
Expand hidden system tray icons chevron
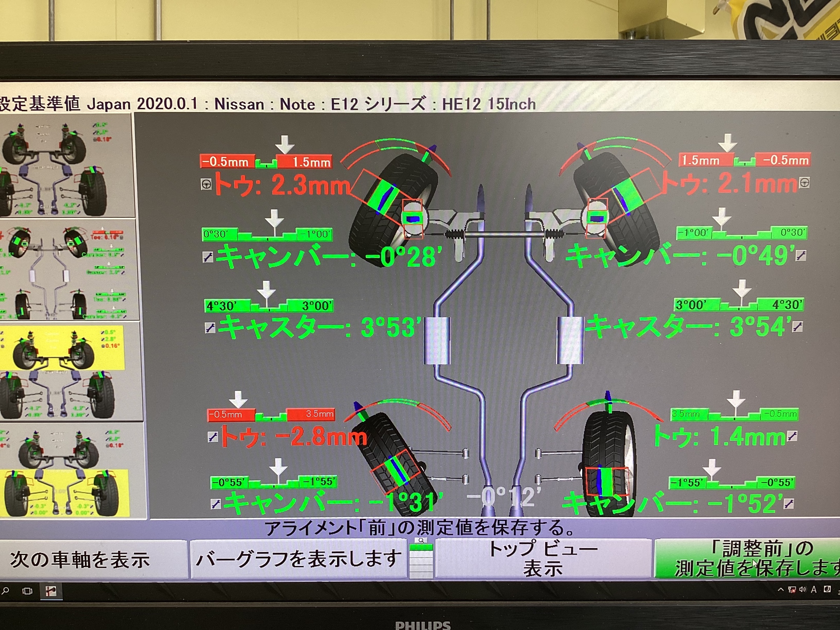point(781,589)
